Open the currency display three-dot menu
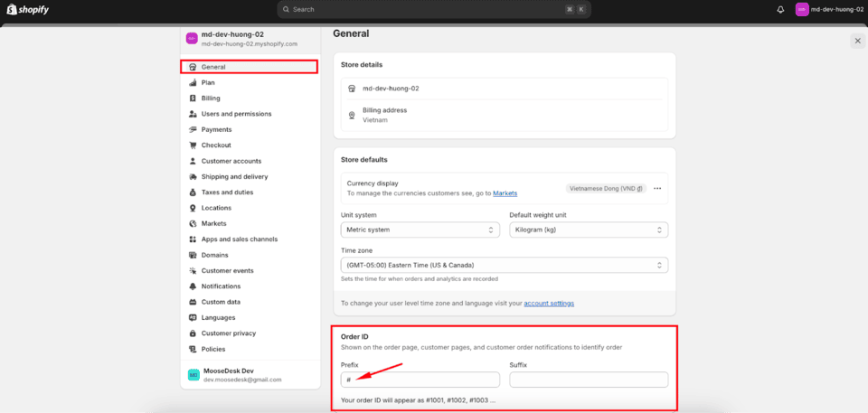868x413 pixels. click(657, 188)
